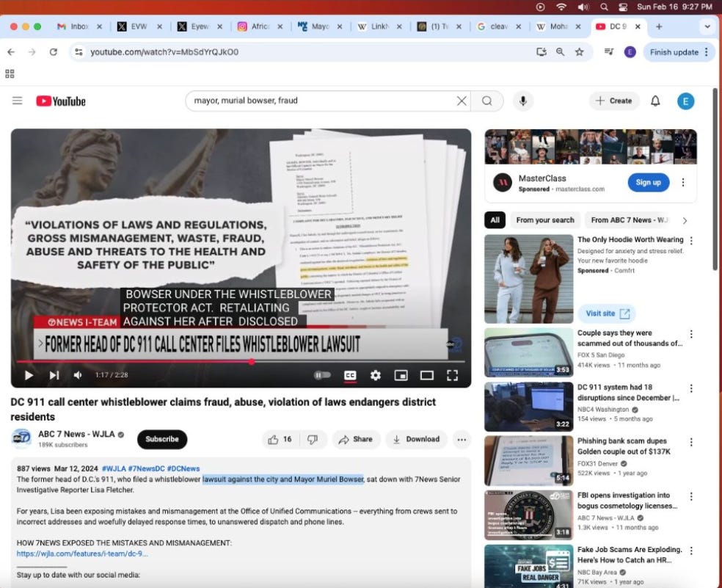Open options for Only Hoodie ad
This screenshot has width=722, height=588.
coord(691,241)
